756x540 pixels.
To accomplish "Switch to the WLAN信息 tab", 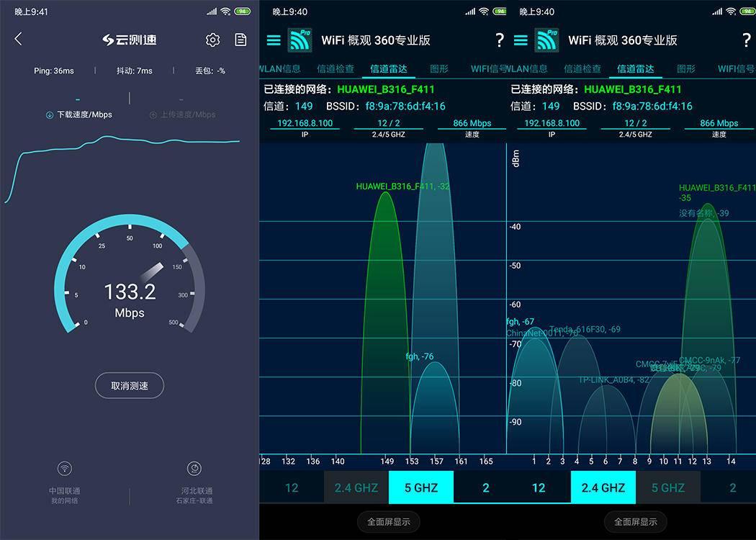I will tap(280, 68).
